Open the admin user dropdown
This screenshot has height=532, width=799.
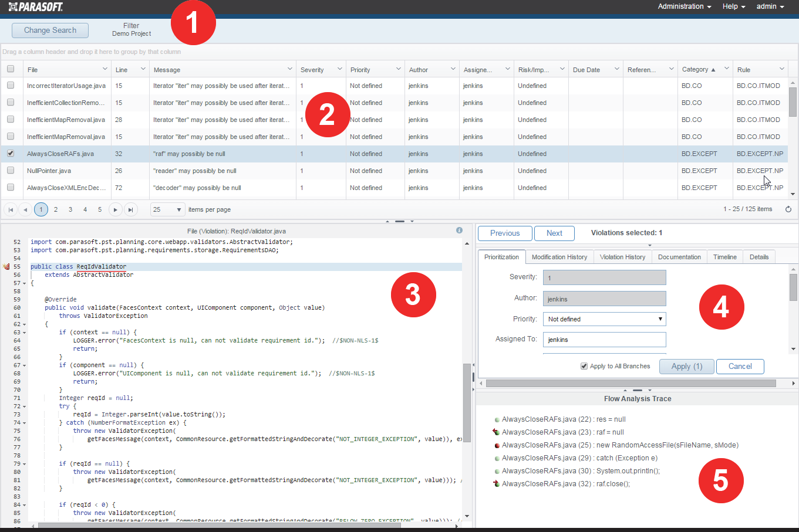(770, 6)
